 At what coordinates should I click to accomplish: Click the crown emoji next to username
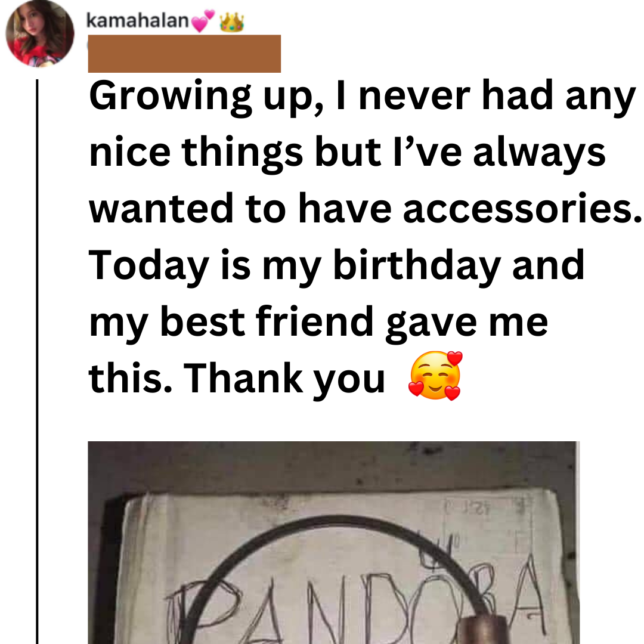(x=231, y=22)
